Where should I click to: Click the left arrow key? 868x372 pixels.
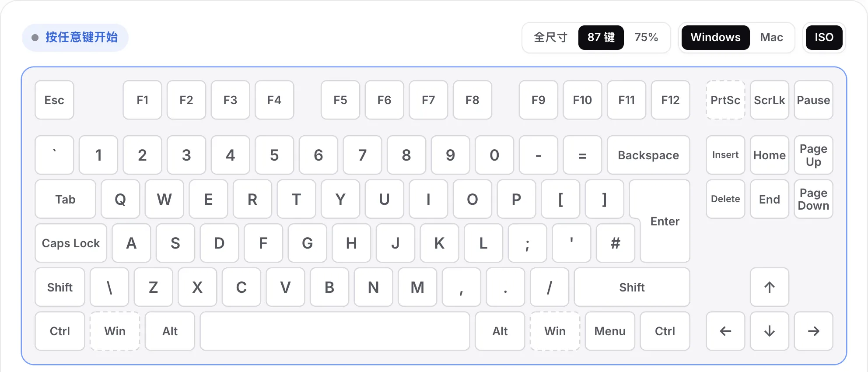coord(725,331)
